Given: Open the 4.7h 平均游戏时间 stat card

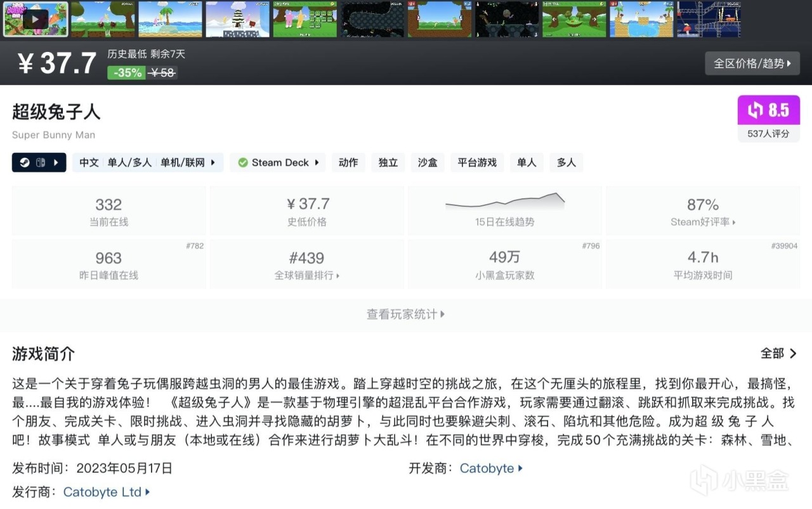Looking at the screenshot, I should click(x=703, y=265).
